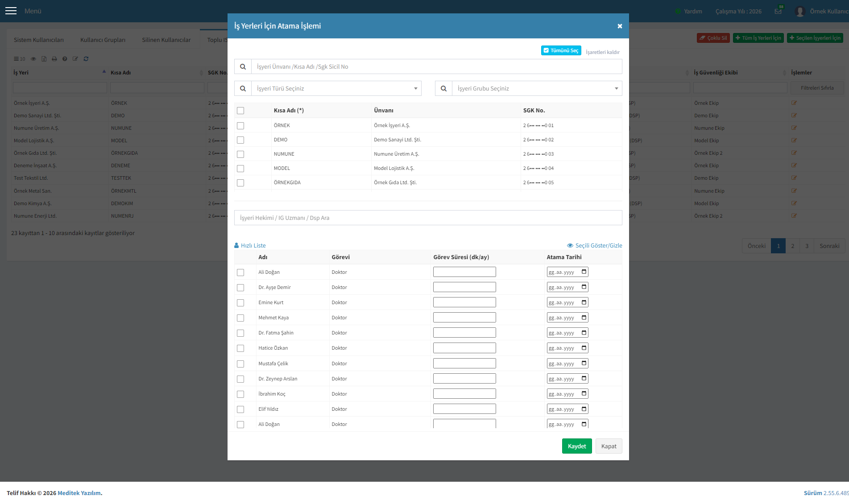Open calendar picker for Dr. Ayşe Demir

point(584,287)
